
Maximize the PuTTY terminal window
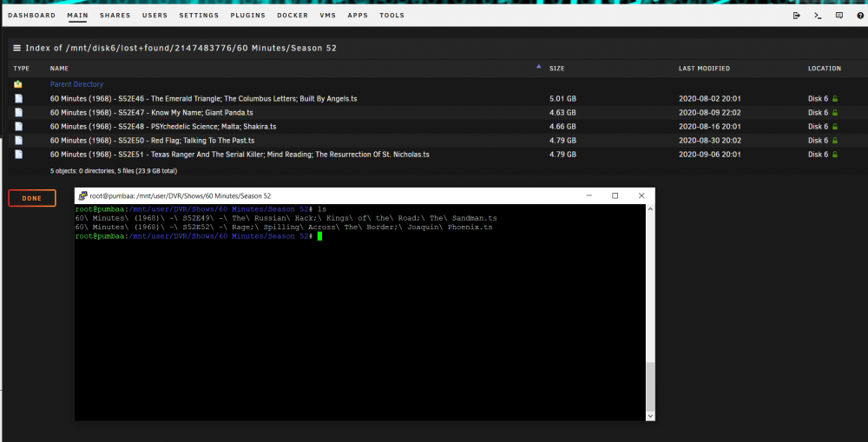[615, 195]
